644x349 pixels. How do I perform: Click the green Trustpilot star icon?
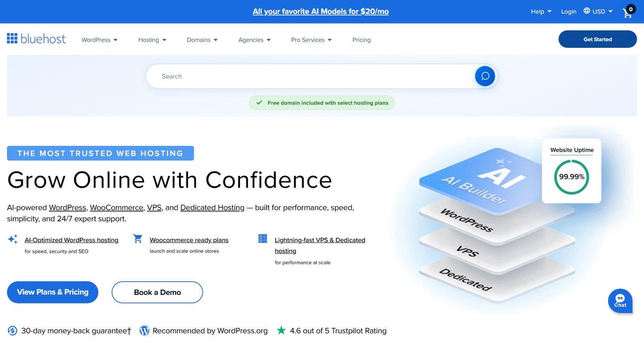pos(281,331)
